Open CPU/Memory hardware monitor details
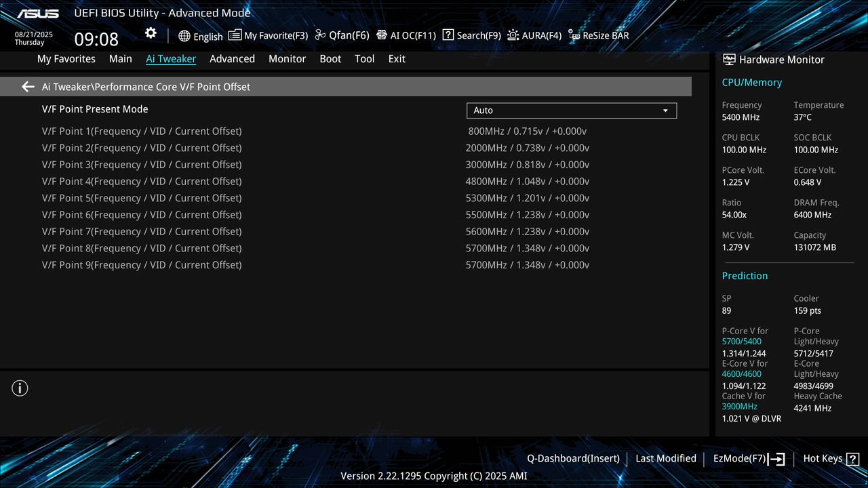The image size is (868, 488). tap(751, 82)
